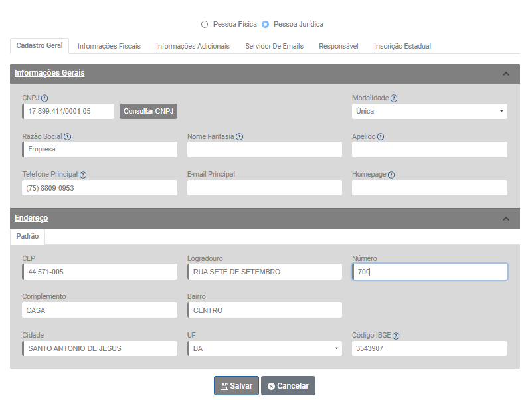The image size is (532, 400).
Task: Select the Pessoa Física radio option
Action: click(205, 24)
